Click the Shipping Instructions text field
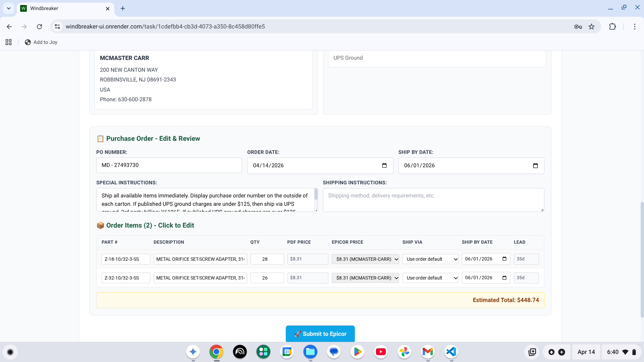This screenshot has height=362, width=644. (433, 200)
